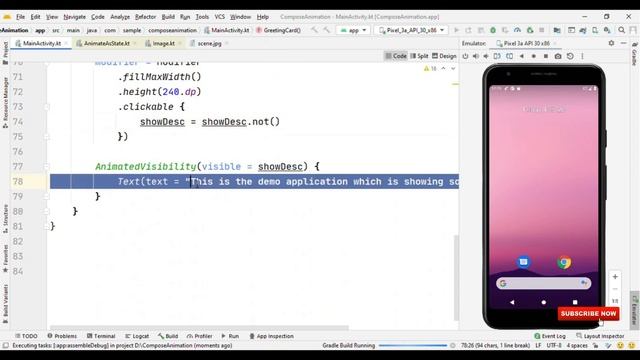Hide the Emulator tool window
Screen dimensions: 640x360
click(x=624, y=43)
